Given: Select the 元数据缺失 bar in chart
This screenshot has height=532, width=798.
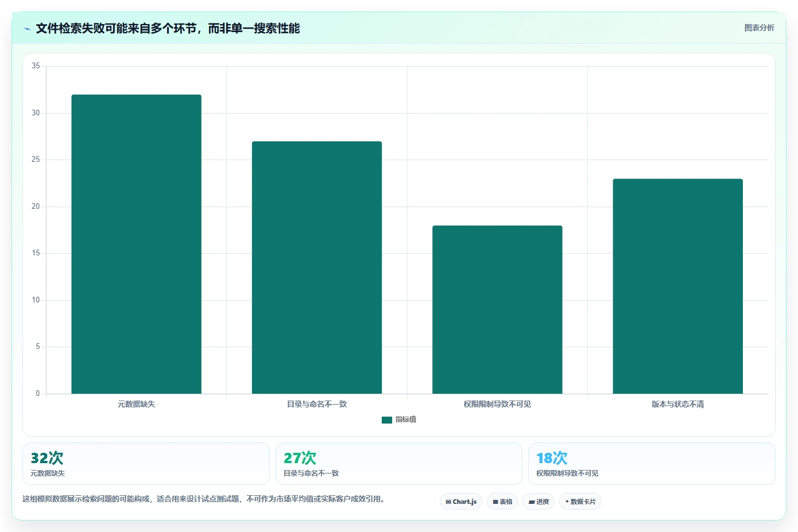Looking at the screenshot, I should point(136,244).
